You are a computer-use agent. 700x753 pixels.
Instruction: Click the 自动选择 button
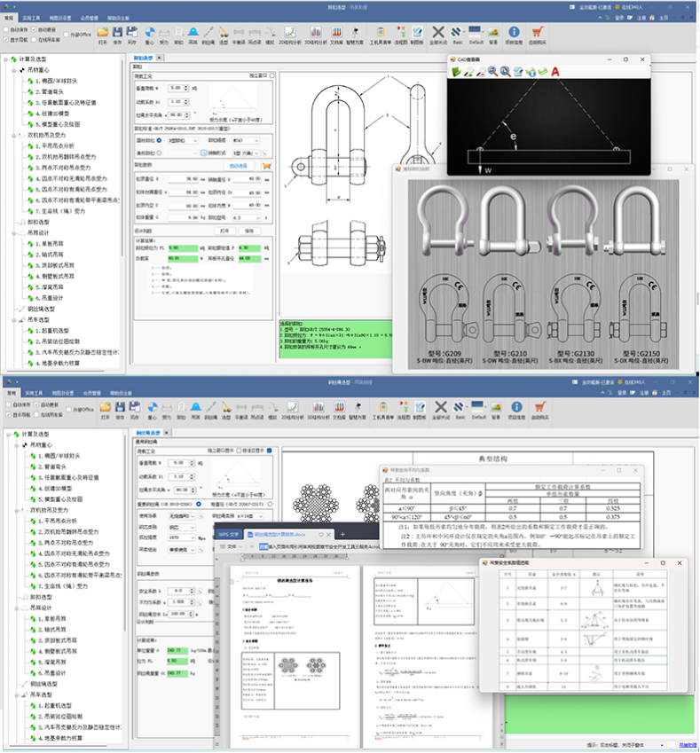point(239,166)
